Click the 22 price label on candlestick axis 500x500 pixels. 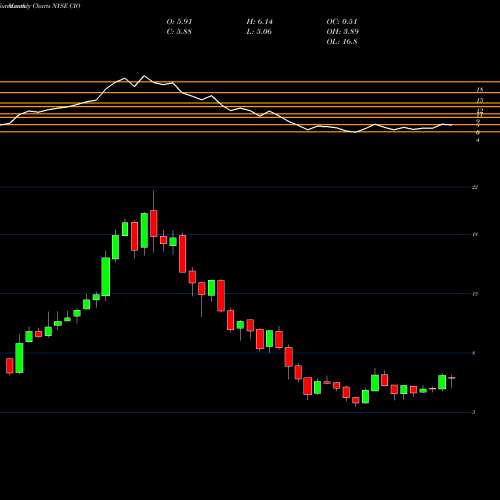pyautogui.click(x=475, y=187)
